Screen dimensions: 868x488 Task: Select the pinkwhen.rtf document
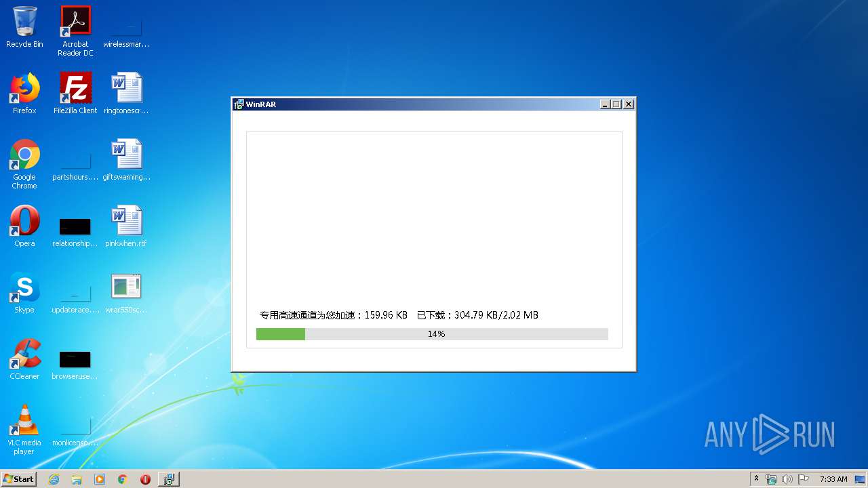pos(126,226)
